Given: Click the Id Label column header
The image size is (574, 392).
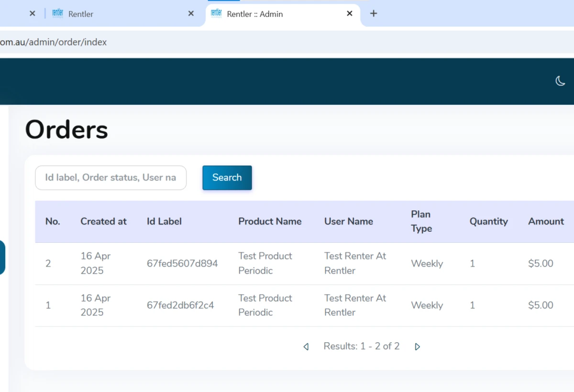Looking at the screenshot, I should click(164, 221).
